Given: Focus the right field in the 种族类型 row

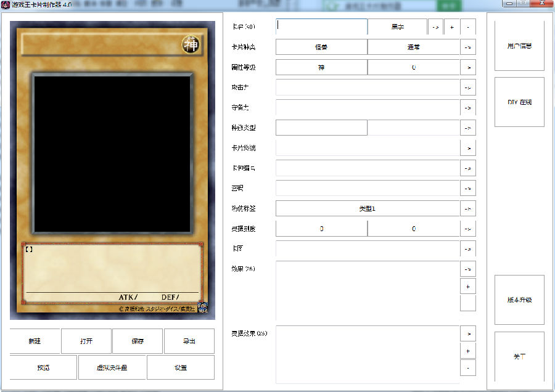Looking at the screenshot, I should pyautogui.click(x=413, y=128).
